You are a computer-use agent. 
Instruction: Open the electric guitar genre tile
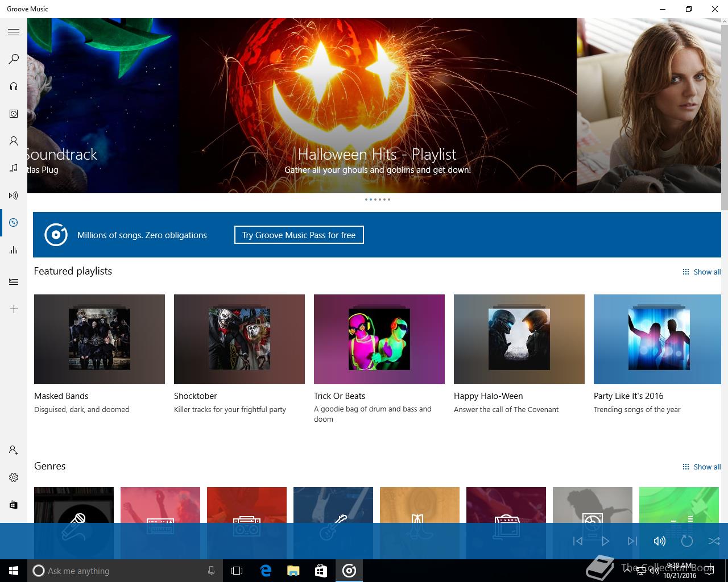[333, 523]
